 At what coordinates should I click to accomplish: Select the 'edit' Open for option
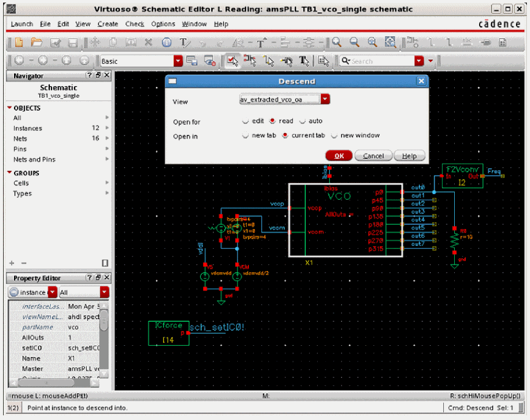(246, 121)
